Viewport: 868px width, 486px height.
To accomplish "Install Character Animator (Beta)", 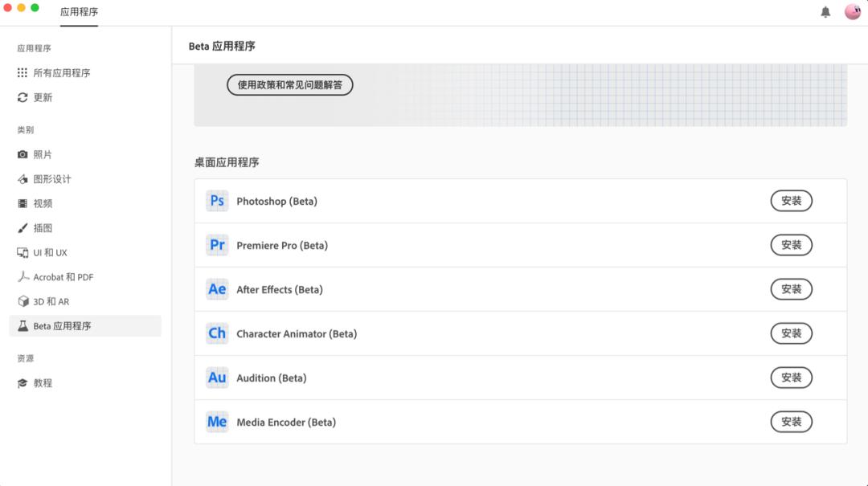I will [791, 333].
